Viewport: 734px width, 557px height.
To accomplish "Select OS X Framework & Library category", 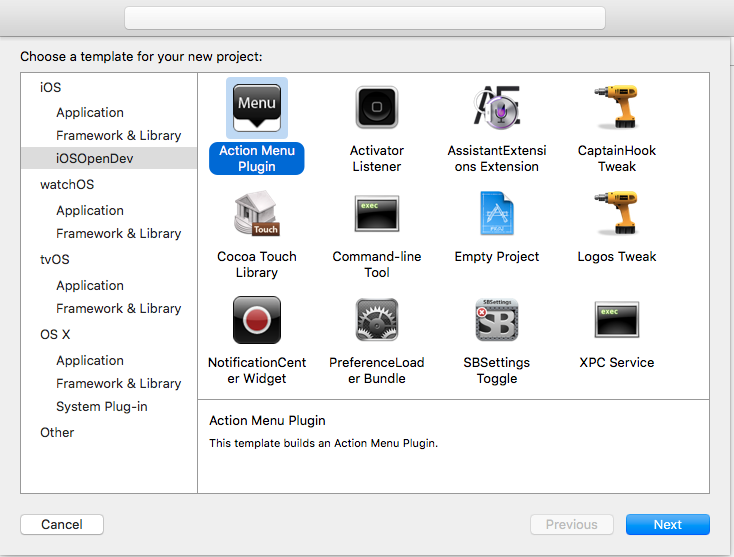I will tap(118, 383).
